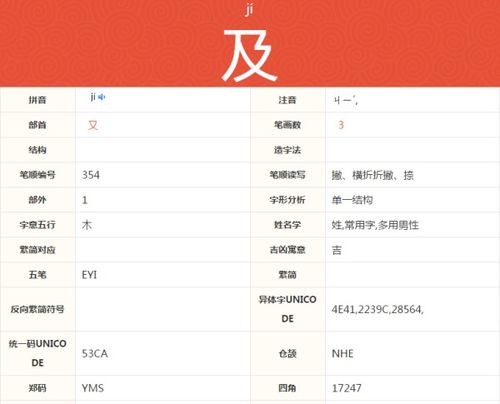
Task: Select the 四角 label cell
Action: [x=287, y=388]
